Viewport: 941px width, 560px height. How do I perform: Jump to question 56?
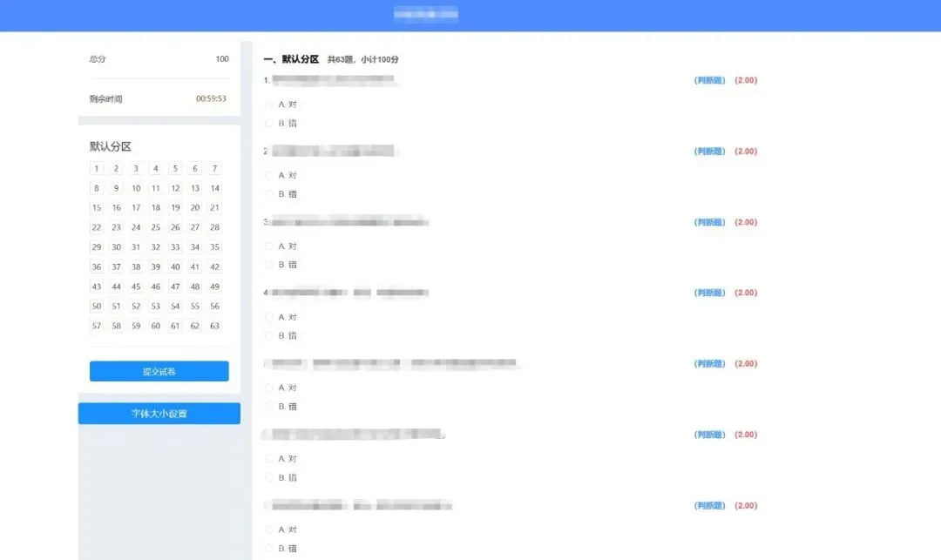(215, 306)
